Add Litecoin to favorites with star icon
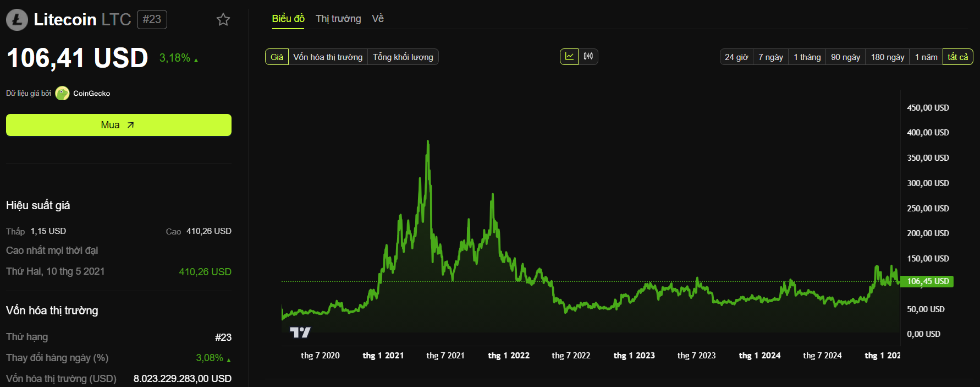The height and width of the screenshot is (387, 980). click(223, 20)
